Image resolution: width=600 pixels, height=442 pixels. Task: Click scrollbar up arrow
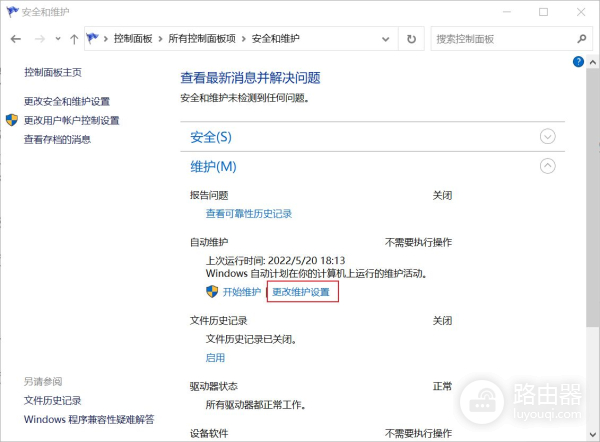coord(593,62)
